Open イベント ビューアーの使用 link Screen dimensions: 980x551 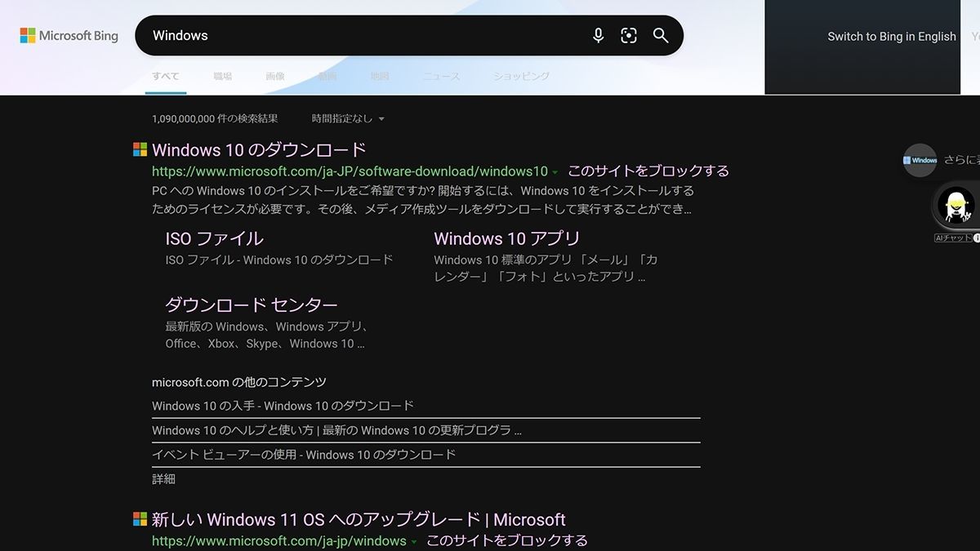click(304, 455)
